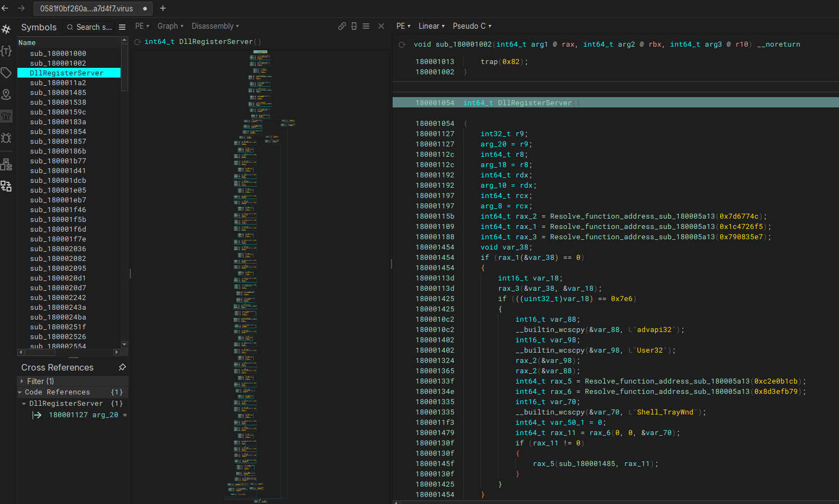Open the graph pane hamburger menu
This screenshot has width=839, height=504.
(x=366, y=26)
